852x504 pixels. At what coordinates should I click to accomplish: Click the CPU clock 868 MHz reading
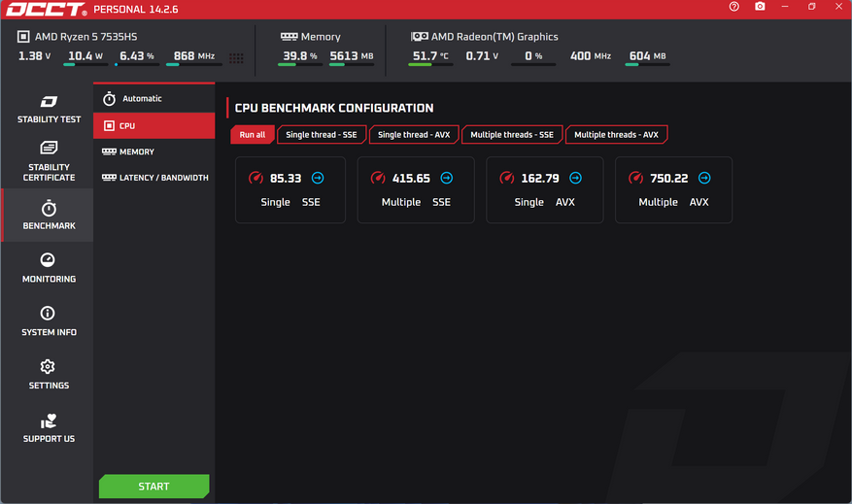pyautogui.click(x=194, y=56)
